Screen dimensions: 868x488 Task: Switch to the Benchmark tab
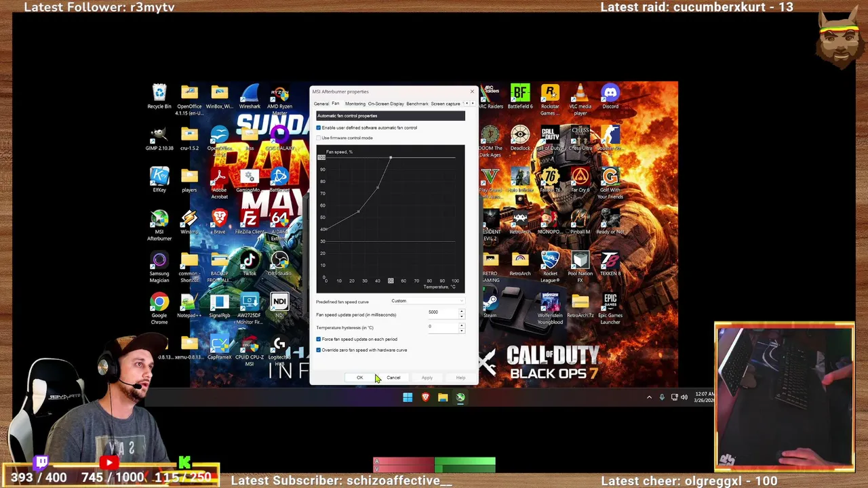pyautogui.click(x=417, y=104)
